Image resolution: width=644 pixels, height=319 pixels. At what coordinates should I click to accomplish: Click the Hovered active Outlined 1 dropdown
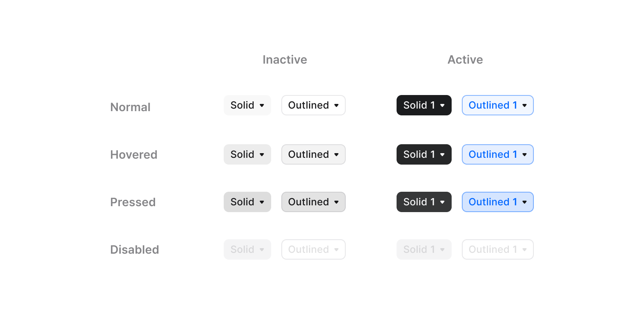pyautogui.click(x=497, y=154)
